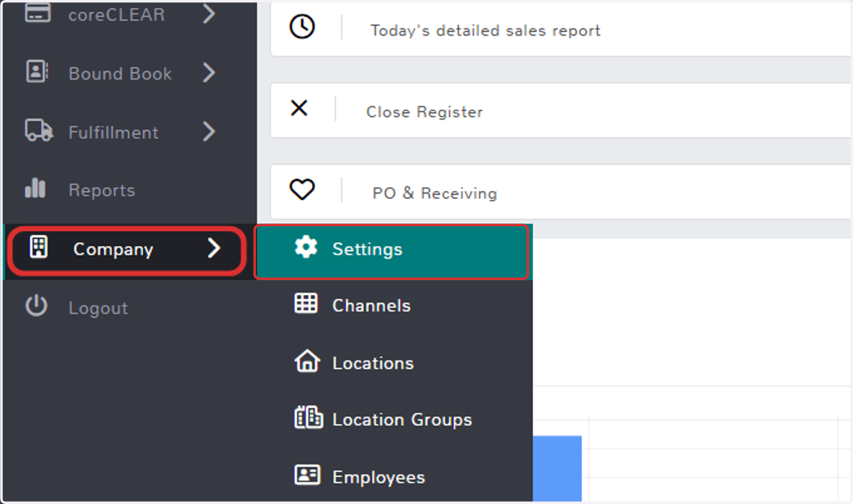Click the Locations house icon
853x504 pixels.
tap(307, 361)
